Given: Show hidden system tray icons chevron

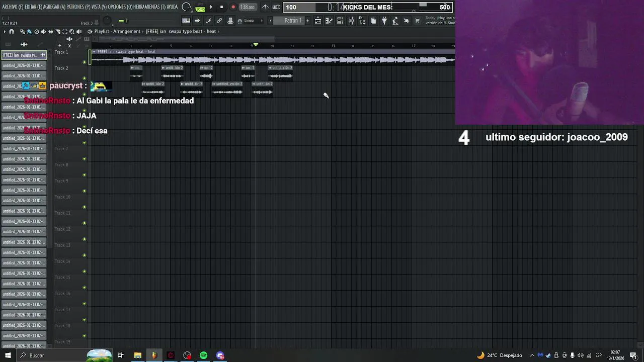Looking at the screenshot, I should 532,355.
